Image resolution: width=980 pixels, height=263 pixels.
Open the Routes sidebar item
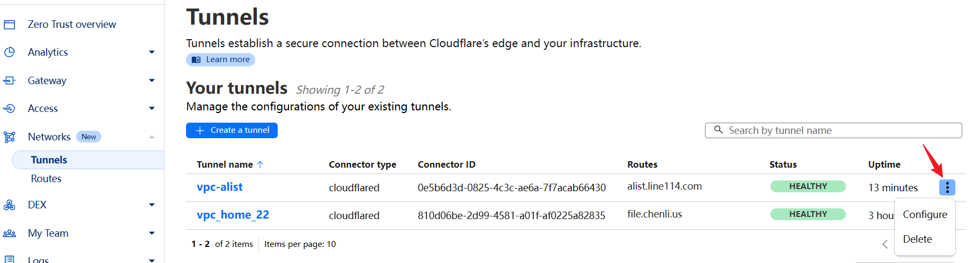click(46, 179)
